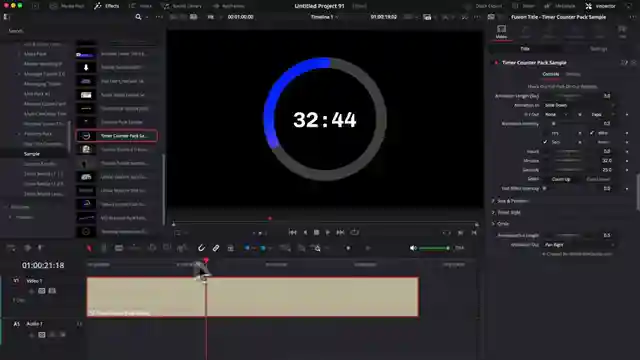
Task: Open the Controls tab of Timer Counter
Action: click(551, 74)
